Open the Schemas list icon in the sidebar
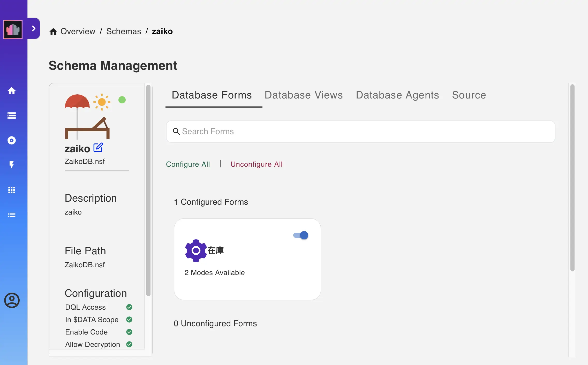The image size is (588, 365). tap(12, 116)
